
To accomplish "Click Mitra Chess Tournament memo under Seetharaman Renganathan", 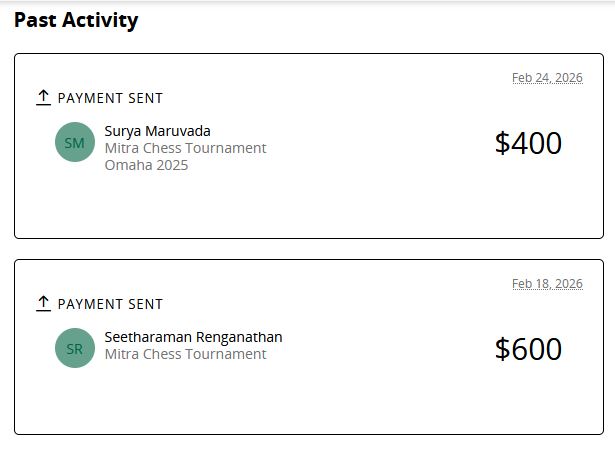I will pos(185,354).
